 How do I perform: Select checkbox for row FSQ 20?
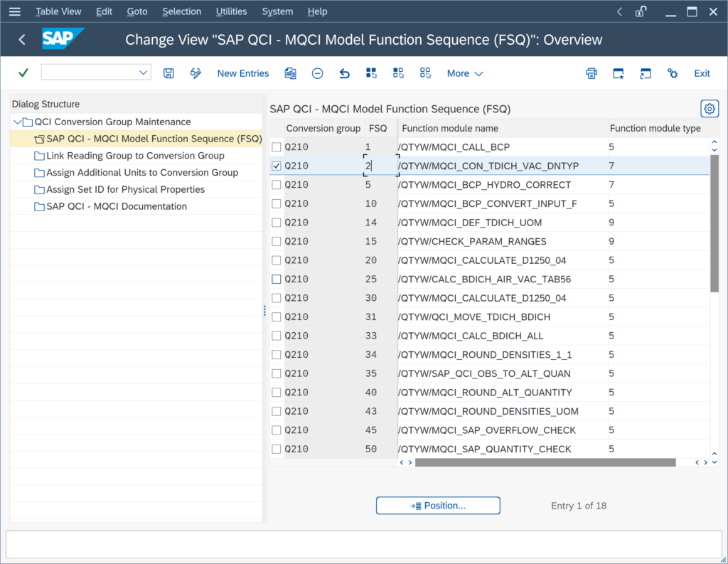(277, 260)
